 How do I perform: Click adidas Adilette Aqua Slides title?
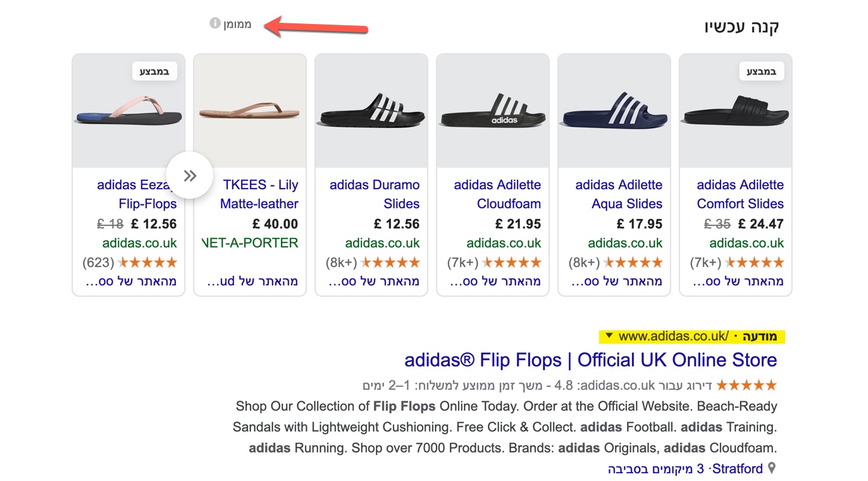coord(618,194)
